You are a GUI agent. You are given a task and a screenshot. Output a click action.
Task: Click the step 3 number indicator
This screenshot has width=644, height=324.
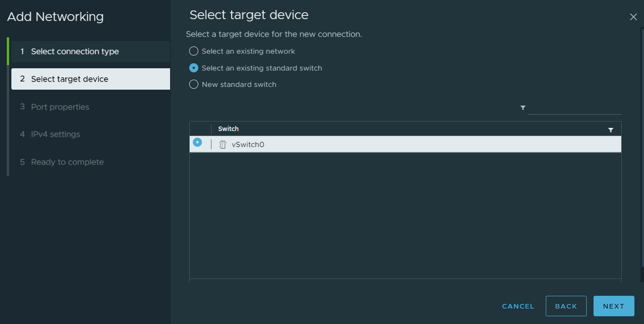22,106
